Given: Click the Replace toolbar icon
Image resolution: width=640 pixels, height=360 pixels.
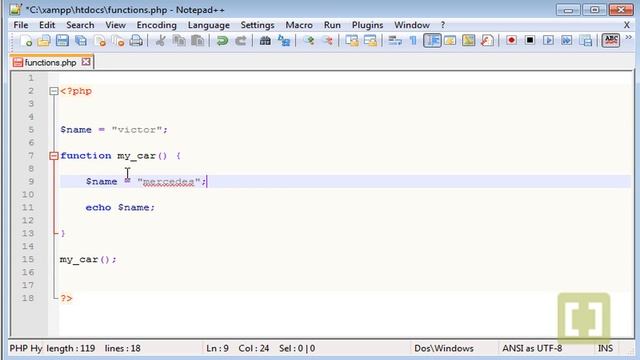Looking at the screenshot, I should [284, 40].
